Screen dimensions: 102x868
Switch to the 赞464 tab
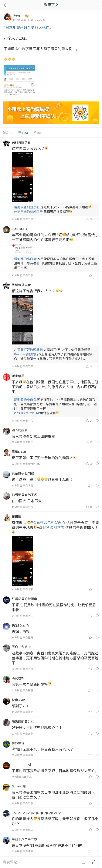click(x=38, y=133)
